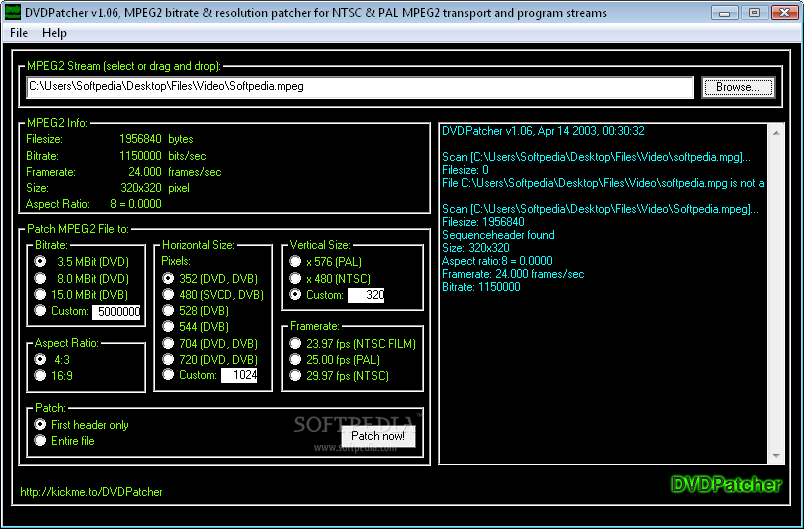Open the File menu
Viewport: 804px width, 529px height.
19,33
